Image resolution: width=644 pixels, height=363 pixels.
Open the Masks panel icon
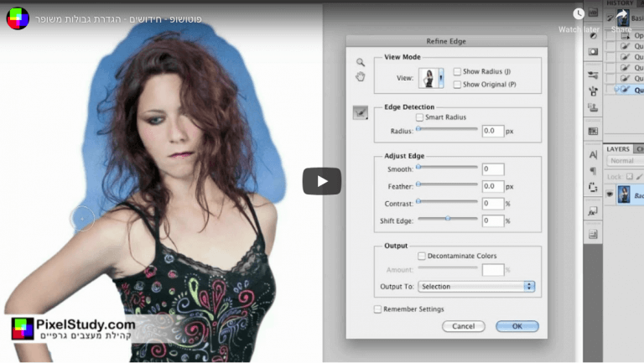pos(593,51)
